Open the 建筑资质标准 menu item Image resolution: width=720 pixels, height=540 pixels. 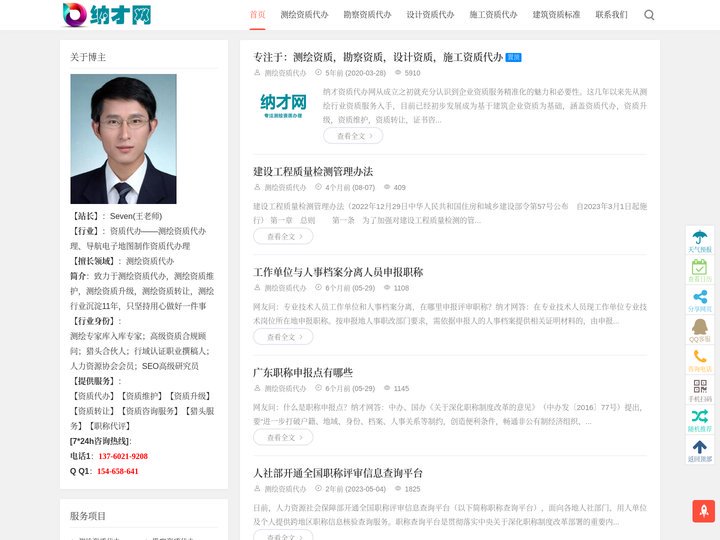pos(556,15)
